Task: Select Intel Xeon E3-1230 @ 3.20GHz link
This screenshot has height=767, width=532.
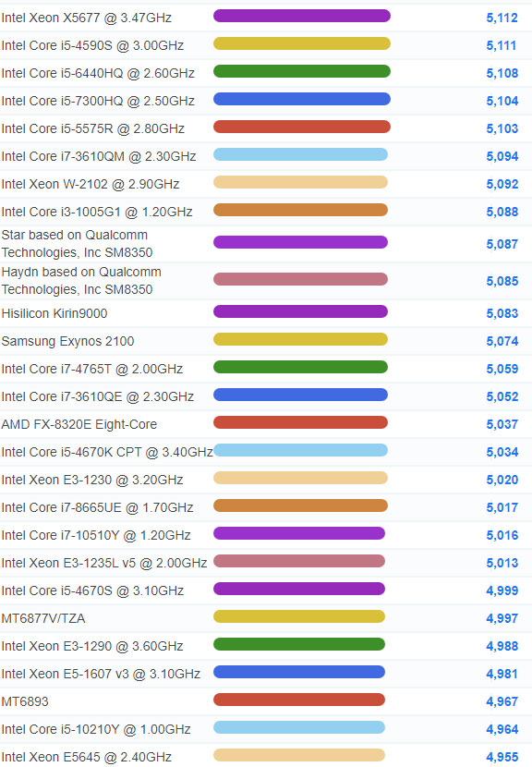Action: tap(92, 480)
